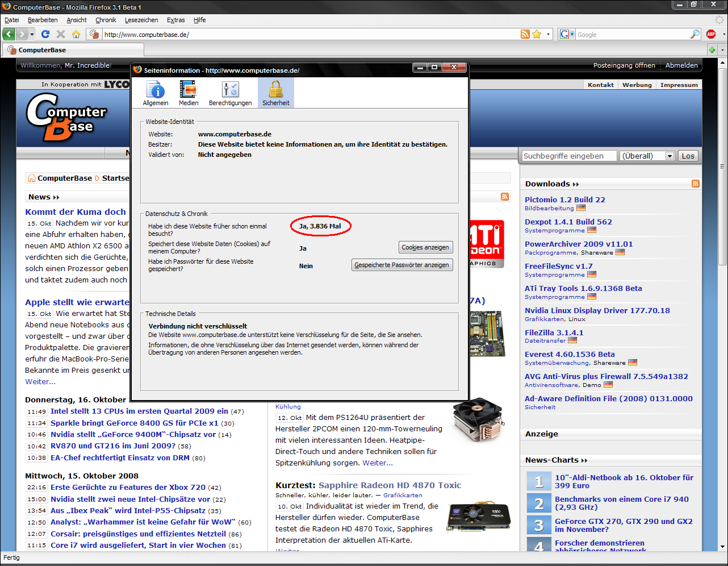The image size is (728, 566).
Task: Click the page vertical scrollbar up arrow
Action: [722, 64]
